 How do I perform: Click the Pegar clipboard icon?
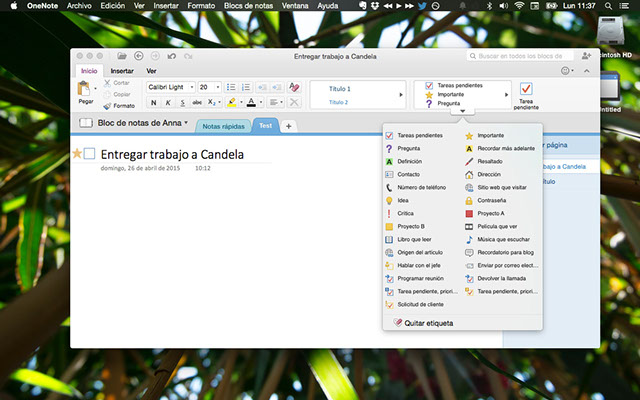pyautogui.click(x=86, y=91)
